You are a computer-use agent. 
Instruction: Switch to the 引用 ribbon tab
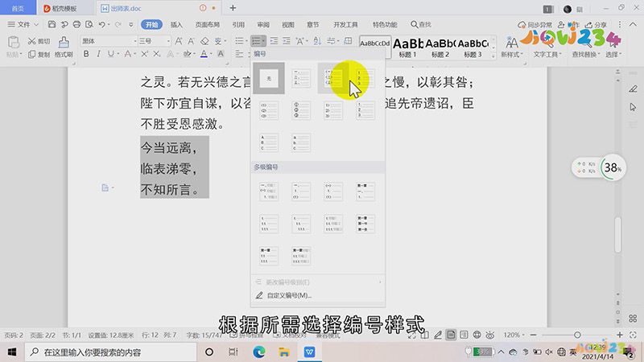click(238, 25)
